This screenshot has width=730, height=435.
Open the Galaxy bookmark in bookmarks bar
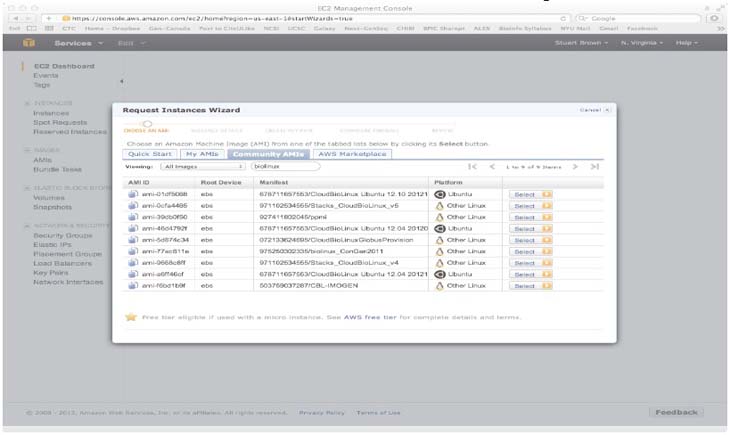324,28
